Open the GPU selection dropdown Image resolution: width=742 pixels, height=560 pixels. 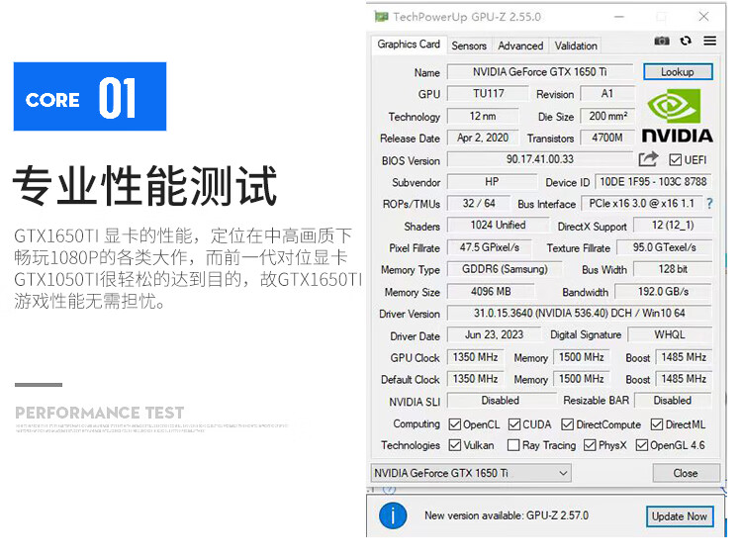click(471, 473)
